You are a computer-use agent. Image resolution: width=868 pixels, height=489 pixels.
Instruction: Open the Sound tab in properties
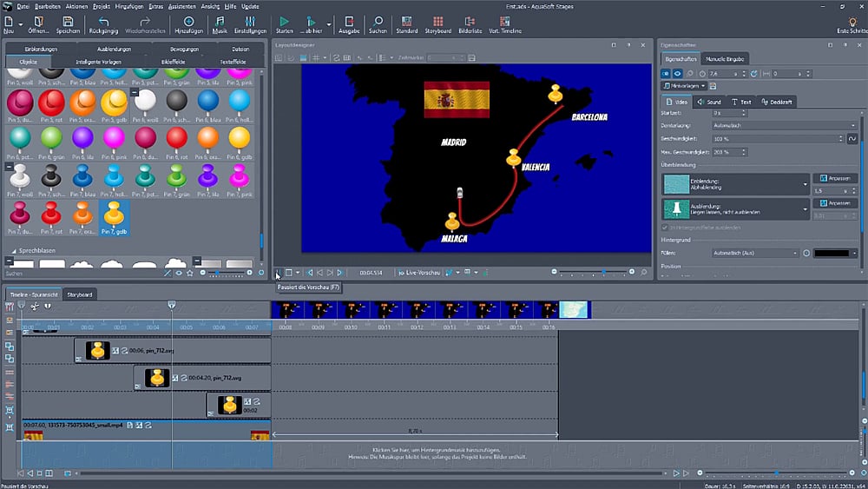click(708, 102)
